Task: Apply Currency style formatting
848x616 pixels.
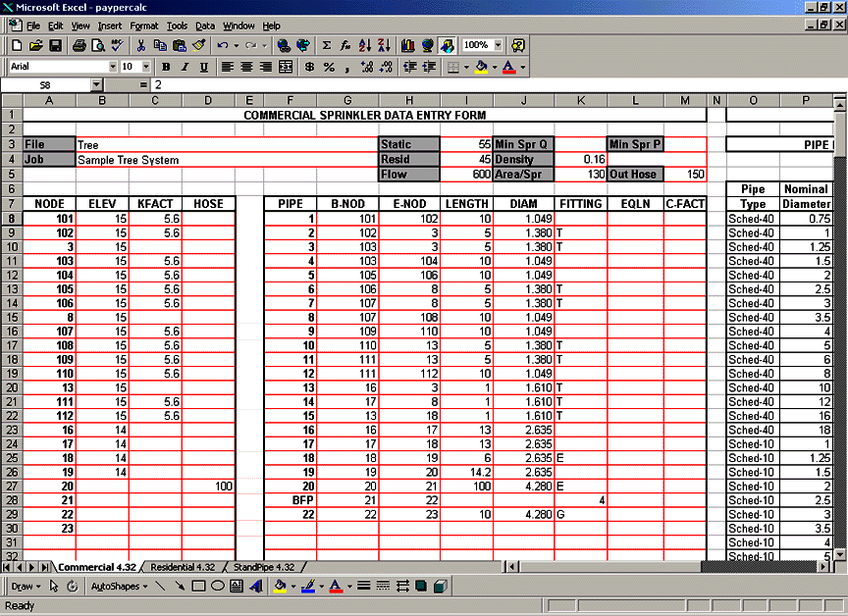Action: click(x=309, y=66)
